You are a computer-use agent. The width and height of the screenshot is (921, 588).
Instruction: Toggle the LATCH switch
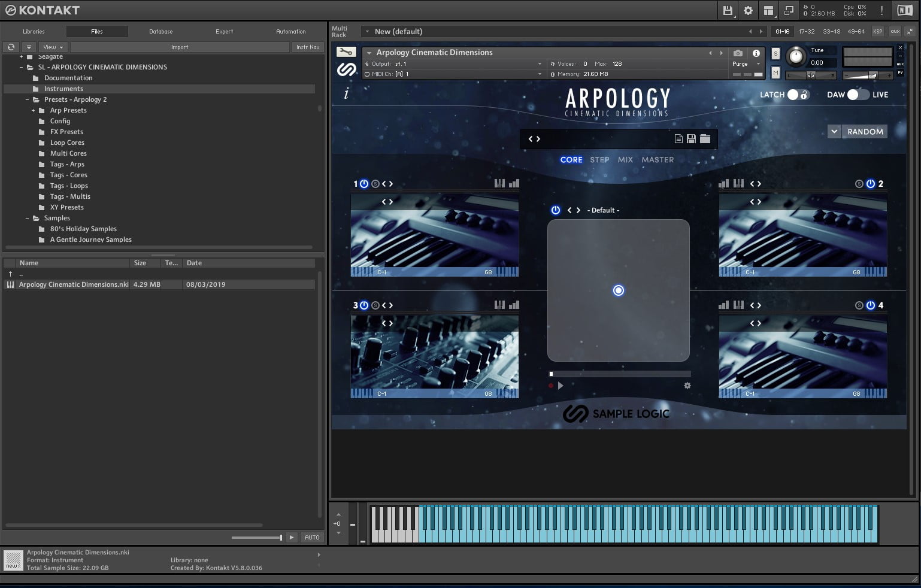pyautogui.click(x=798, y=95)
